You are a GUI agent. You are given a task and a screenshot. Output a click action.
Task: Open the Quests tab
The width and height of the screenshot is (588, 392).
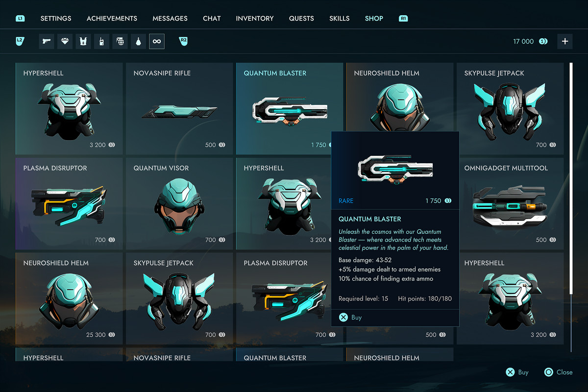tap(301, 18)
